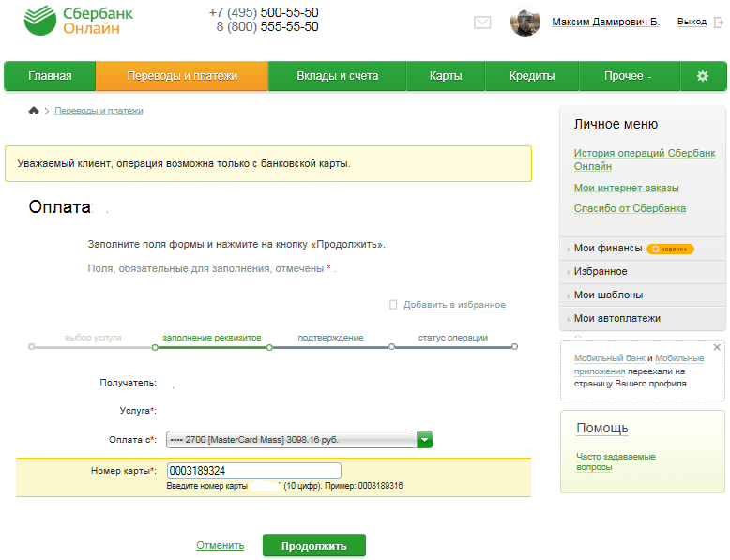Image resolution: width=730 pixels, height=560 pixels.
Task: Click the Отменить link
Action: (x=221, y=545)
